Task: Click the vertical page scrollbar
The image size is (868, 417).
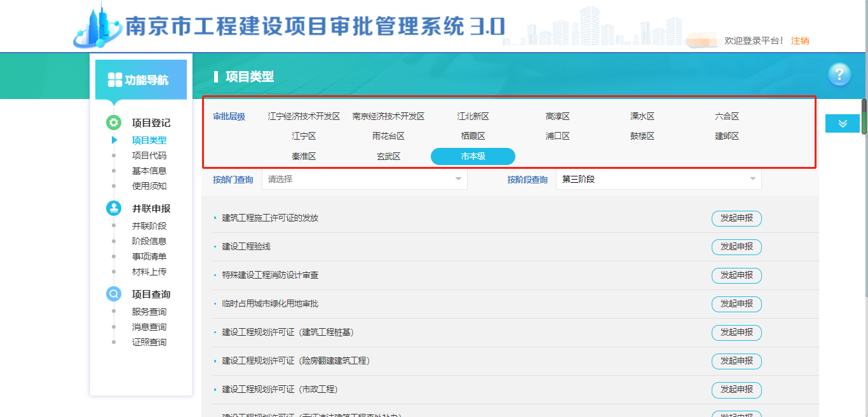Action: [864, 117]
